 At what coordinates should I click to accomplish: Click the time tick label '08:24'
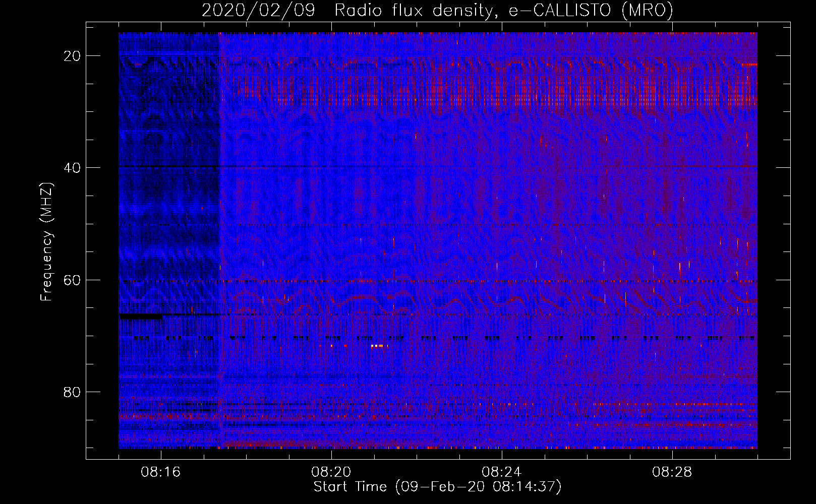502,472
